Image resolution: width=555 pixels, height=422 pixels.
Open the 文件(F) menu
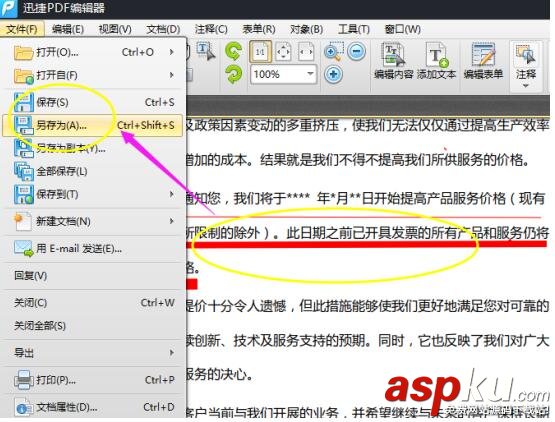[x=22, y=29]
